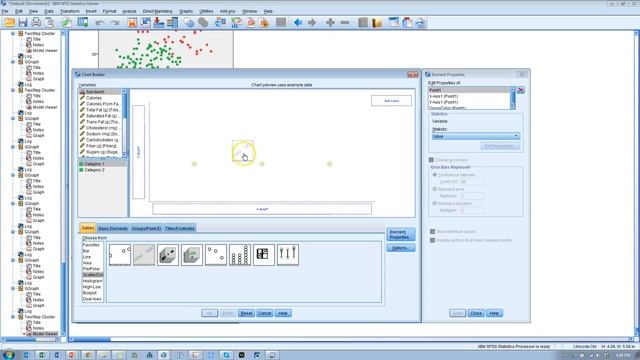This screenshot has width=640, height=360.
Task: Toggle the Display error bars checkbox
Action: tap(431, 160)
